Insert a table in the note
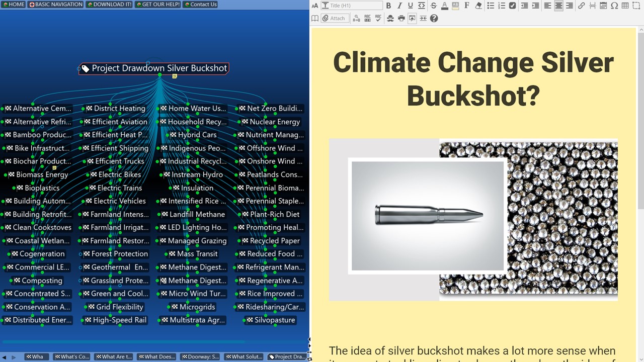The image size is (644, 362). (x=625, y=6)
